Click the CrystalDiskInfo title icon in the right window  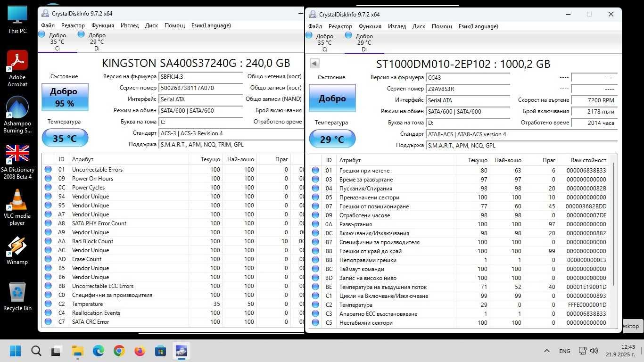point(313,14)
